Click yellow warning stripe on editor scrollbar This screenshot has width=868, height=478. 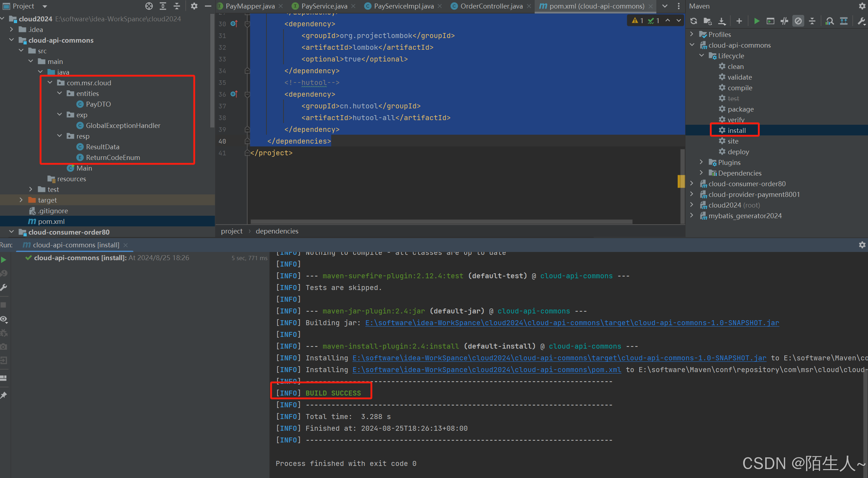click(x=681, y=181)
